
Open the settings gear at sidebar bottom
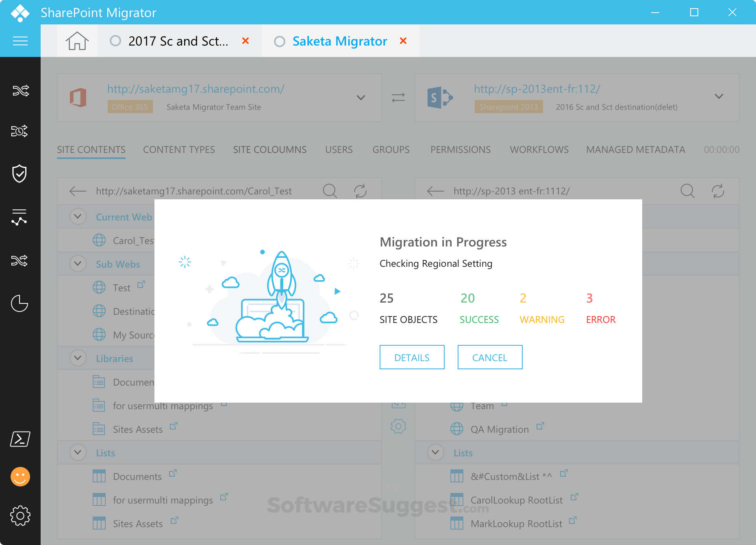coord(20,515)
